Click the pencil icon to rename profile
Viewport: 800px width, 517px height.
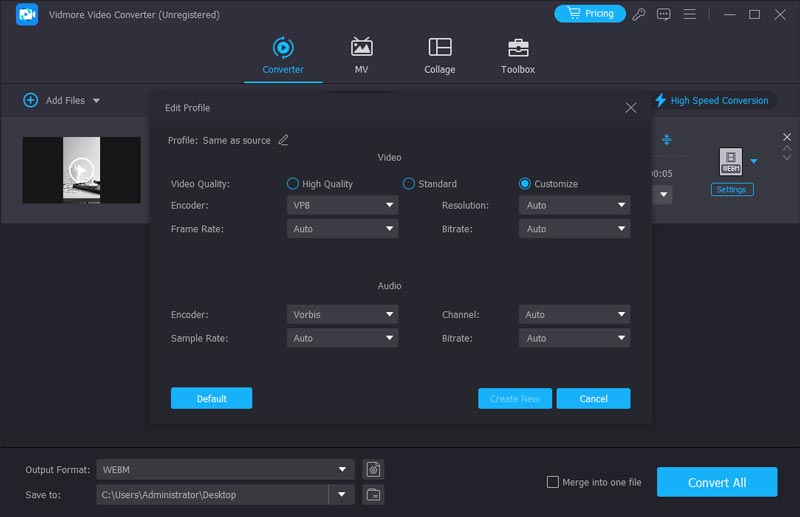284,140
